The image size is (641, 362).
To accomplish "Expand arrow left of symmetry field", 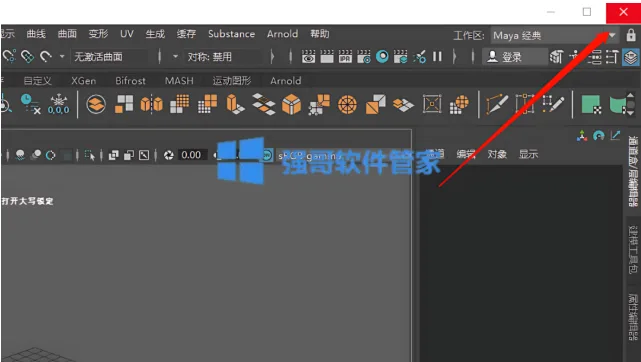I will click(x=175, y=56).
